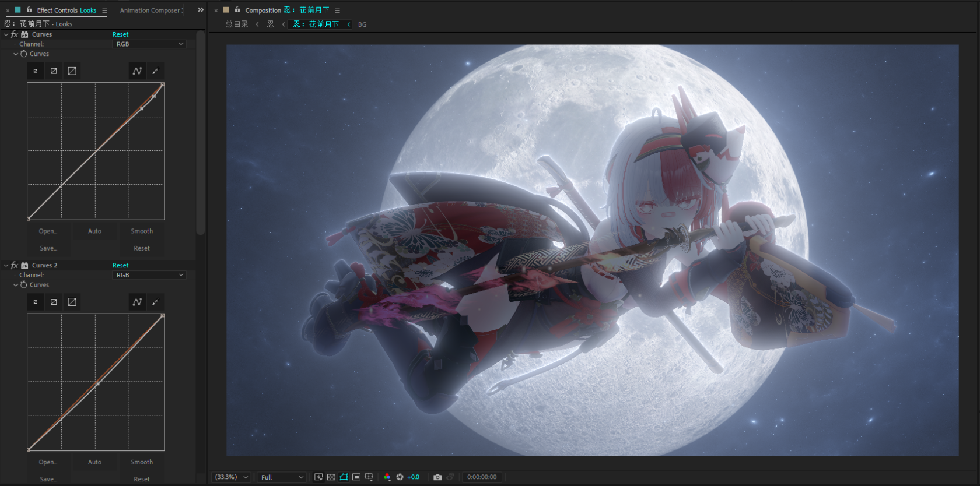
Task: Click lower Reset button under first Curves graph
Action: point(142,248)
